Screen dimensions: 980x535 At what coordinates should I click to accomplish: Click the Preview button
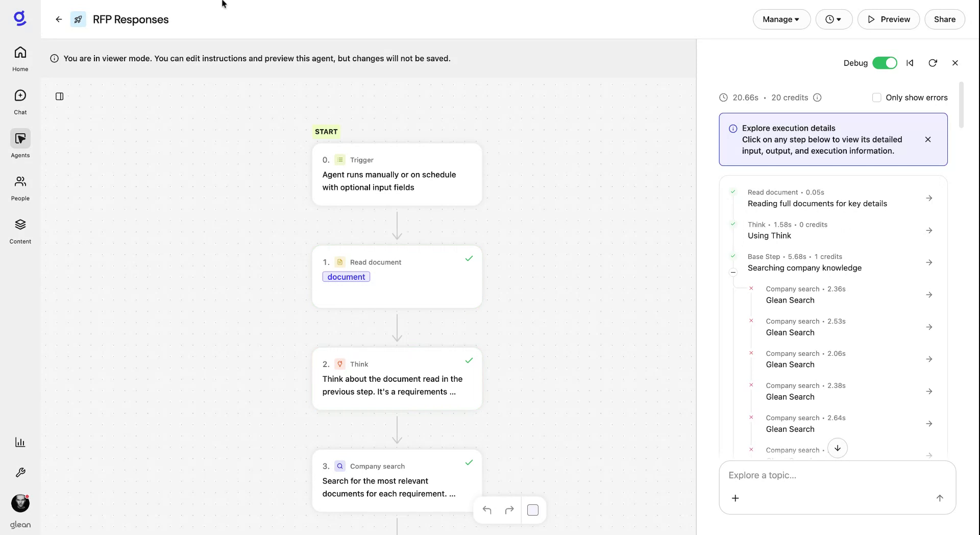(x=888, y=19)
